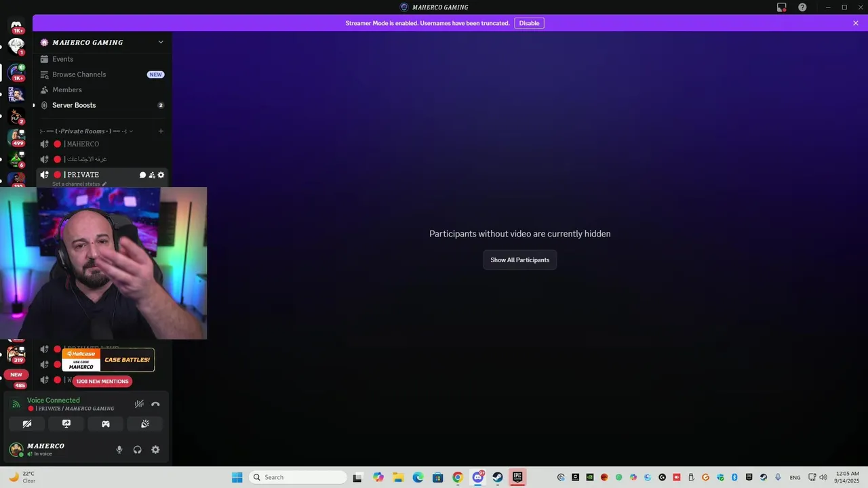868x488 pixels.
Task: Open server icon with 319 badge
Action: (16, 354)
